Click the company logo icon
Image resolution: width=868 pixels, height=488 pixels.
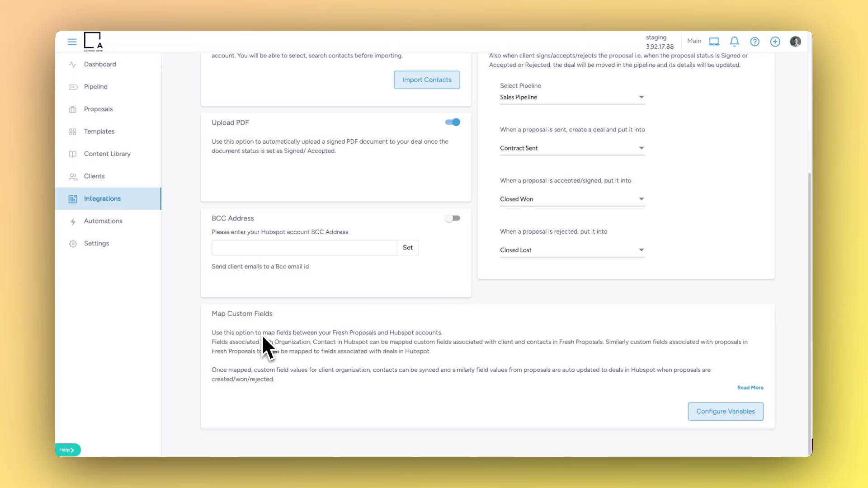click(x=93, y=42)
